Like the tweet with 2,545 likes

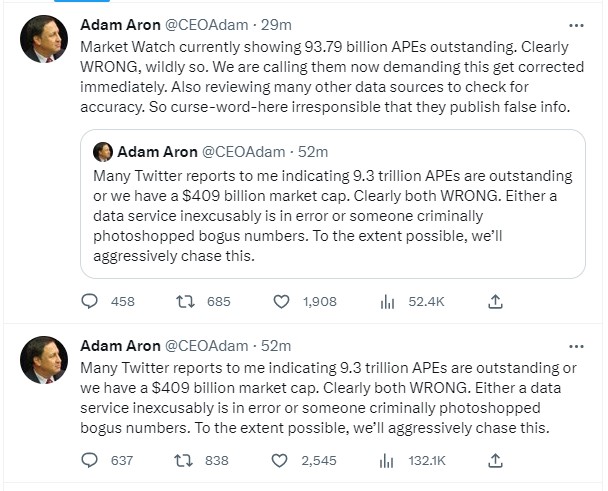tap(283, 461)
